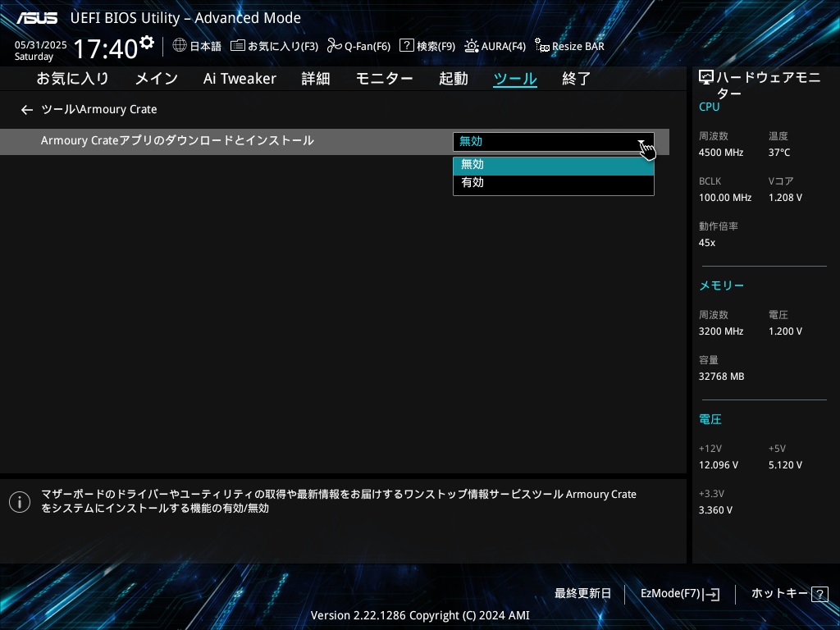Click the 1.200 V memory voltage
This screenshot has width=840, height=630.
[785, 331]
